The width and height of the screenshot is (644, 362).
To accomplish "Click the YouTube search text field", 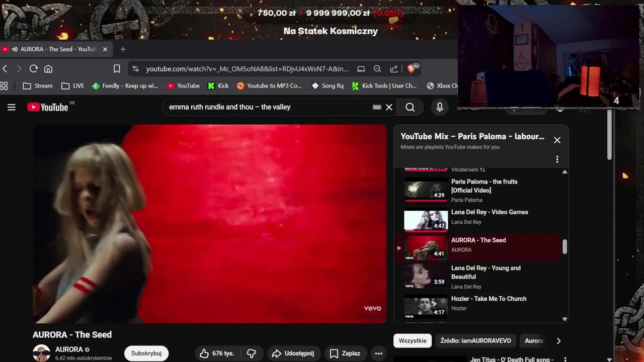I will [269, 107].
